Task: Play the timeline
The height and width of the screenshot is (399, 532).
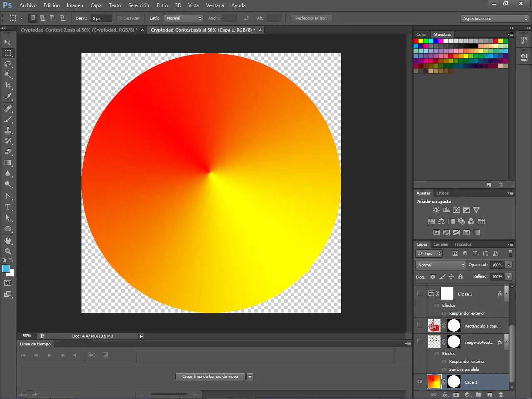Action: point(49,355)
